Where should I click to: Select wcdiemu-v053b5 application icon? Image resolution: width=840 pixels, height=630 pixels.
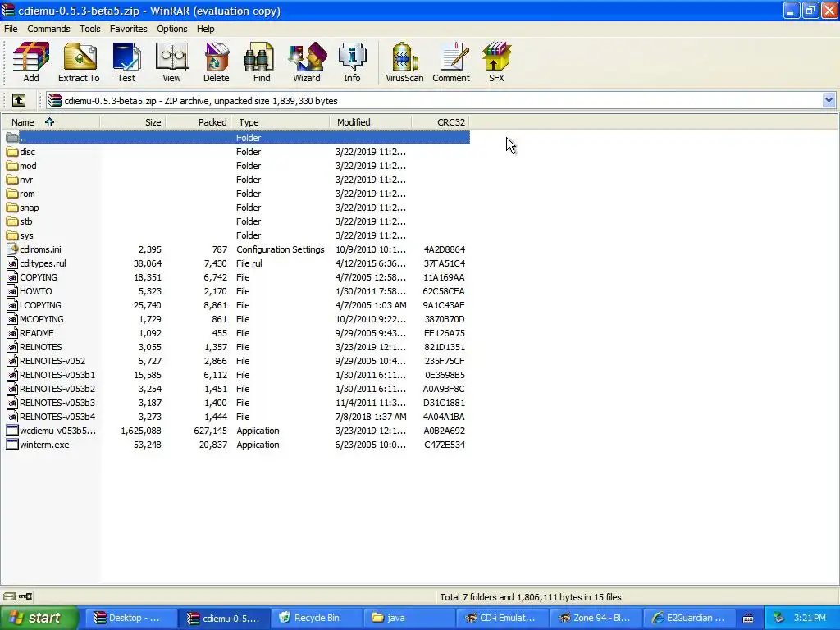click(11, 430)
